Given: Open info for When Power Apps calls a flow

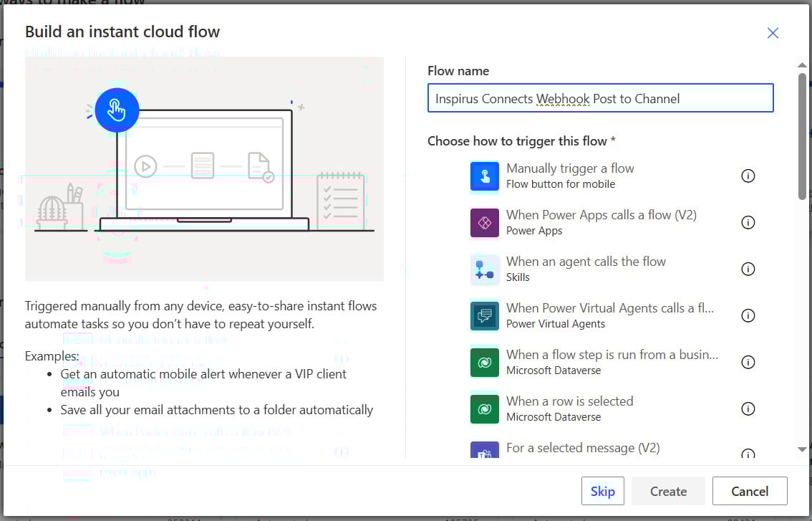Looking at the screenshot, I should (748, 222).
